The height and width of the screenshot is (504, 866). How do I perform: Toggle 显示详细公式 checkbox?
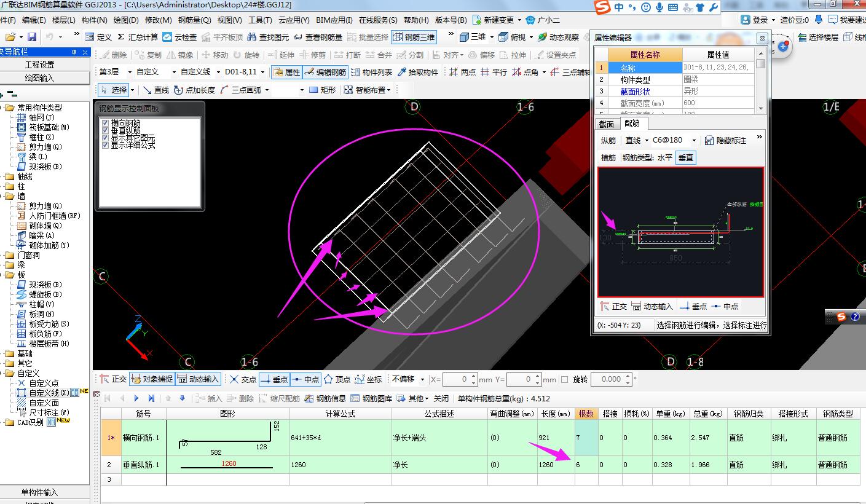coord(106,146)
